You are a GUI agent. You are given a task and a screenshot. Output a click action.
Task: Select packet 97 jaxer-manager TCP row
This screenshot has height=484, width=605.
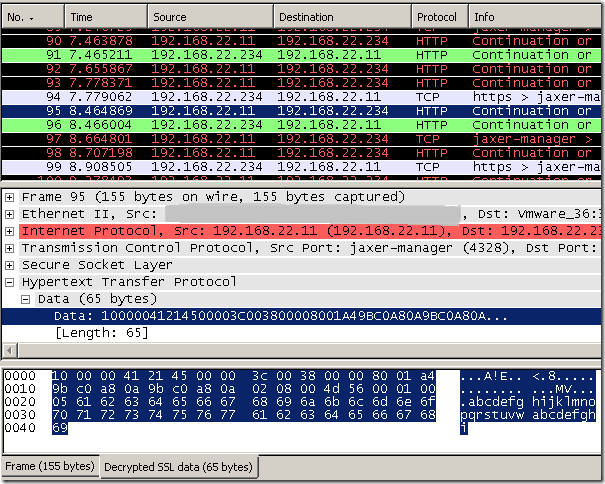tap(301, 139)
